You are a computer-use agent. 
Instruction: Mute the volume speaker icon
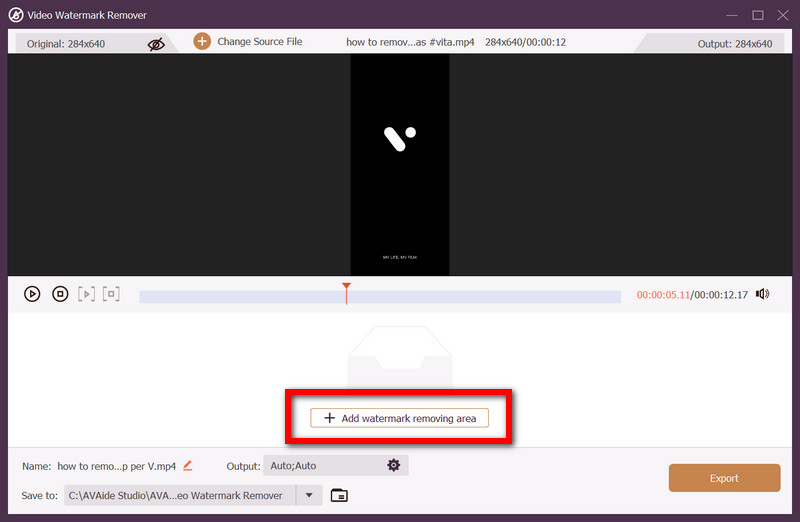point(763,294)
